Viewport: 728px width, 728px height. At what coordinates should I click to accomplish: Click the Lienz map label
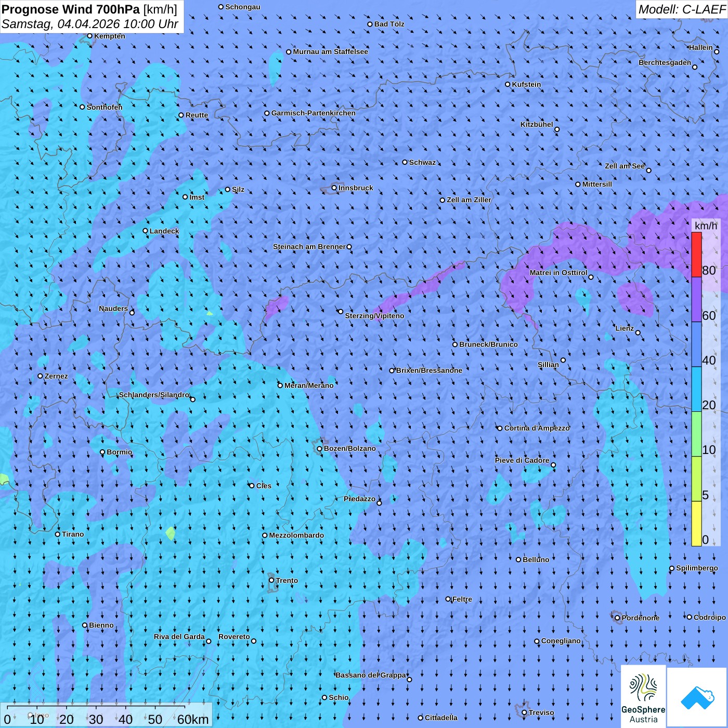[625, 328]
